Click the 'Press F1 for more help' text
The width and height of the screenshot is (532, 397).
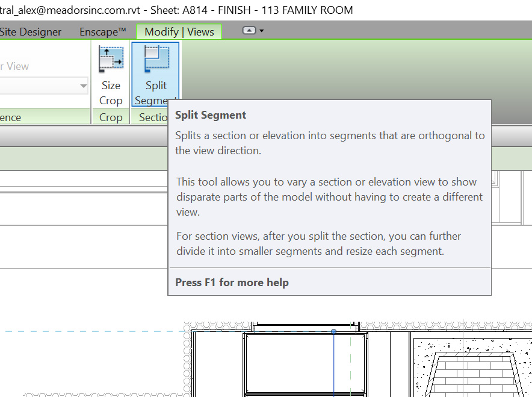[232, 283]
